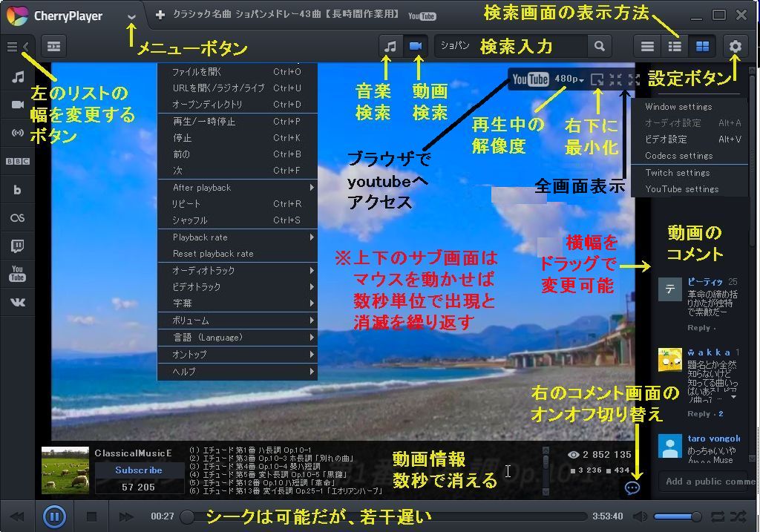The image size is (760, 532).
Task: Expand the 言語 (Language) submenu
Action: [237, 338]
